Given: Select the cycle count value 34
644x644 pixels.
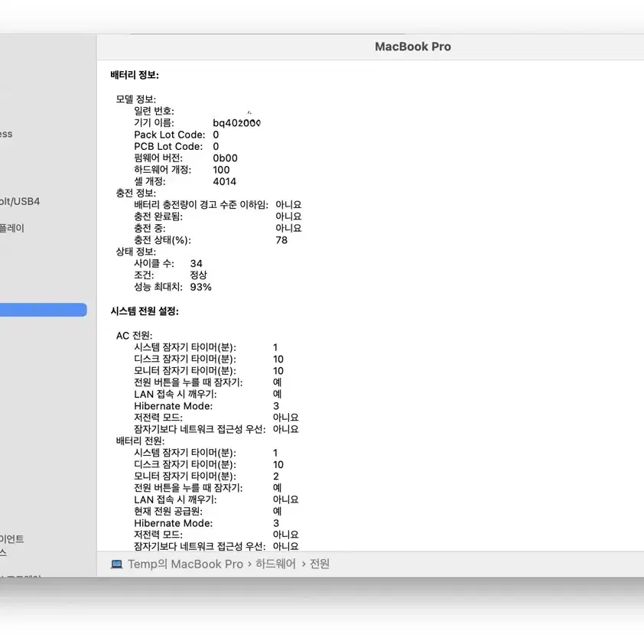Looking at the screenshot, I should tap(197, 263).
